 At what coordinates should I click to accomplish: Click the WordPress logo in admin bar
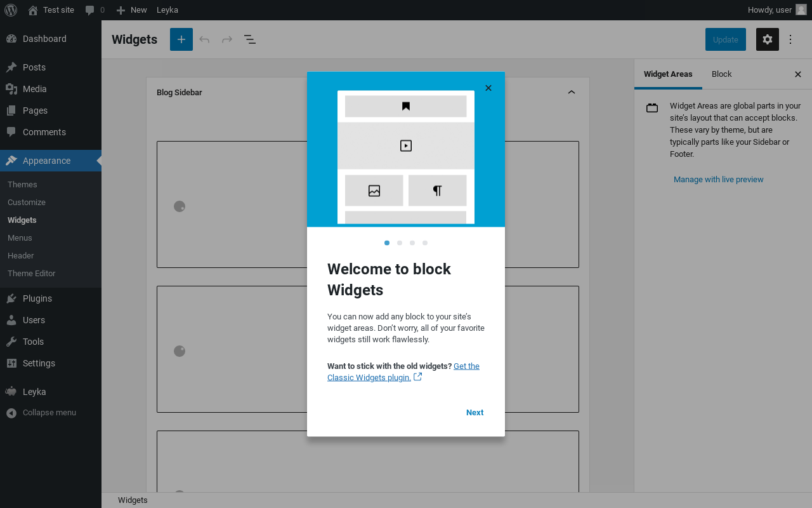(x=11, y=10)
